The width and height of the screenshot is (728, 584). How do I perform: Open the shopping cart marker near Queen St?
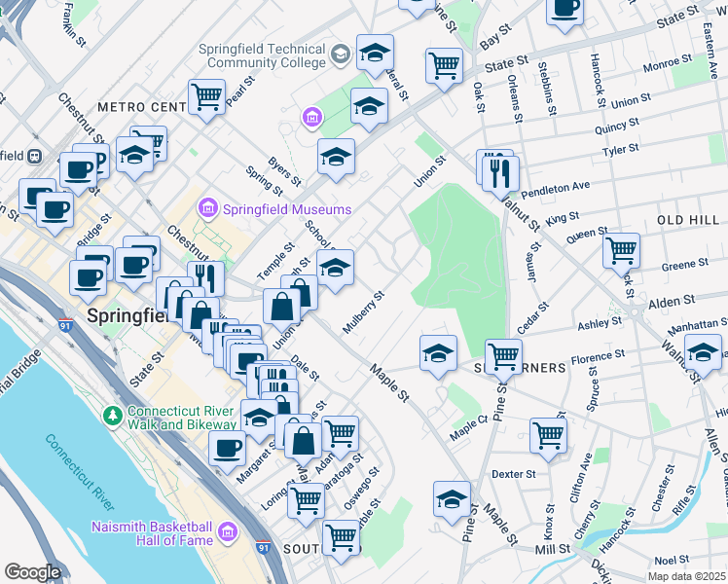pyautogui.click(x=621, y=249)
